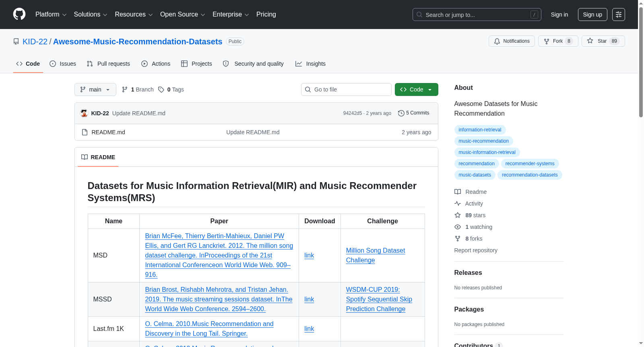Switch to the Issues tab
This screenshot has height=347, width=644.
63,64
